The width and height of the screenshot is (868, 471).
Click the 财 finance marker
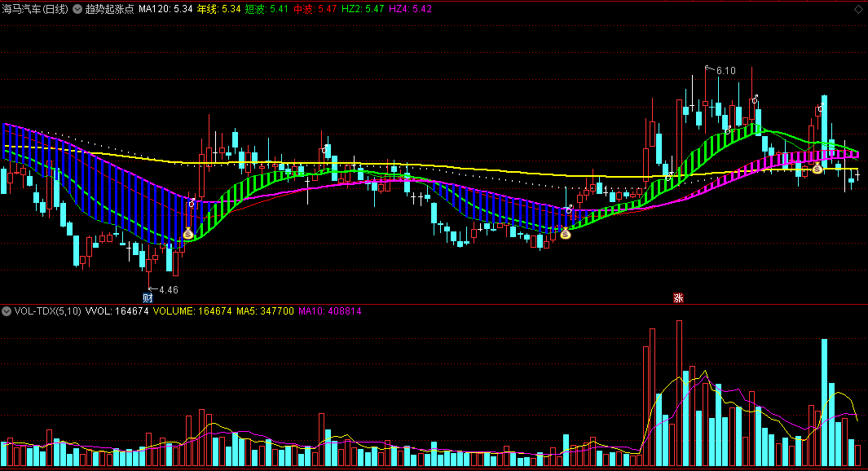[148, 297]
